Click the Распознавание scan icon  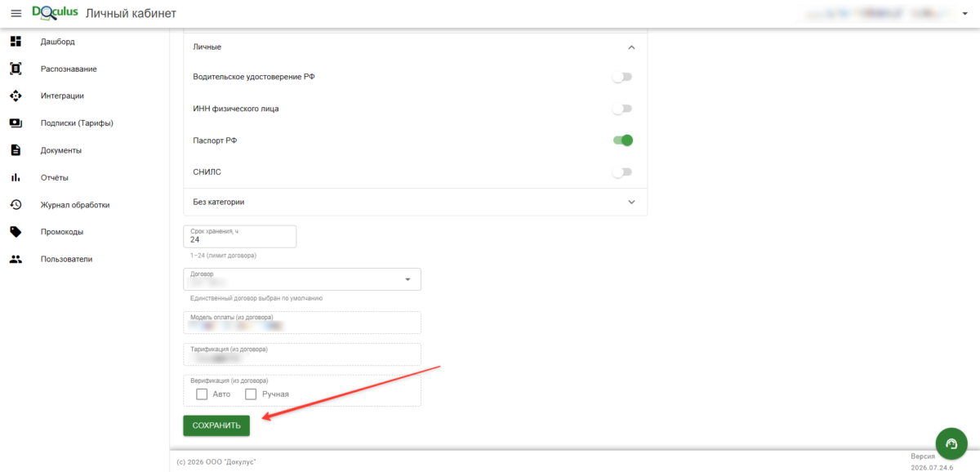point(16,69)
